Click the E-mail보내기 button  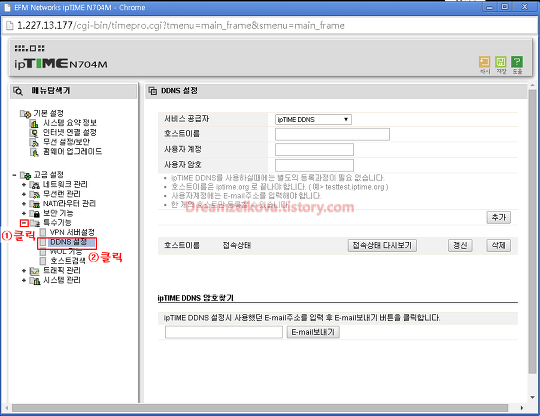coord(313,332)
